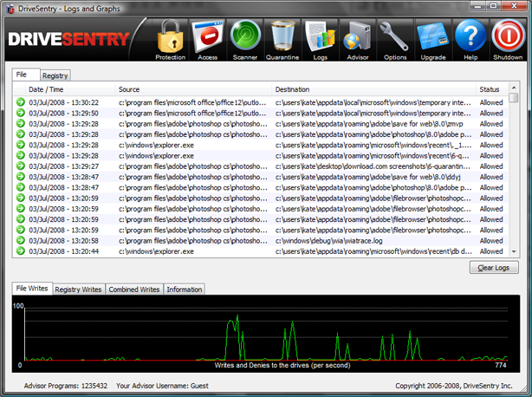This screenshot has height=397, width=532.
Task: Click Your Advisor Username: Guest text
Action: click(x=162, y=386)
